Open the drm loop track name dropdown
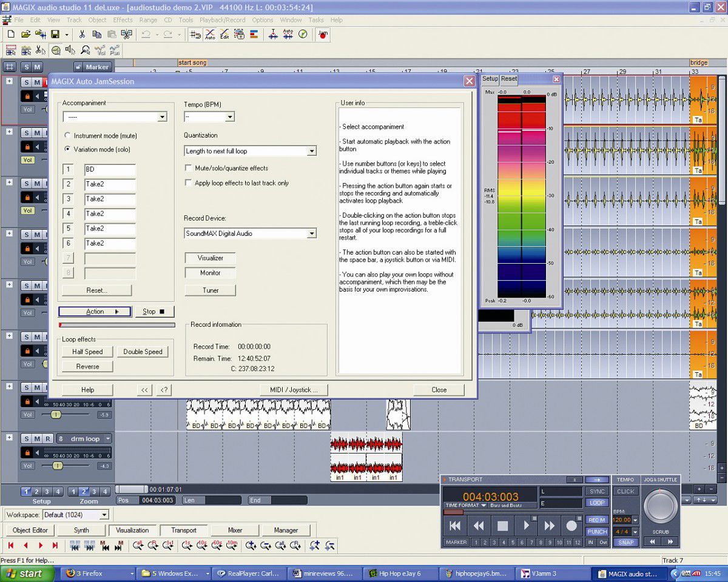728x582 pixels. (107, 439)
